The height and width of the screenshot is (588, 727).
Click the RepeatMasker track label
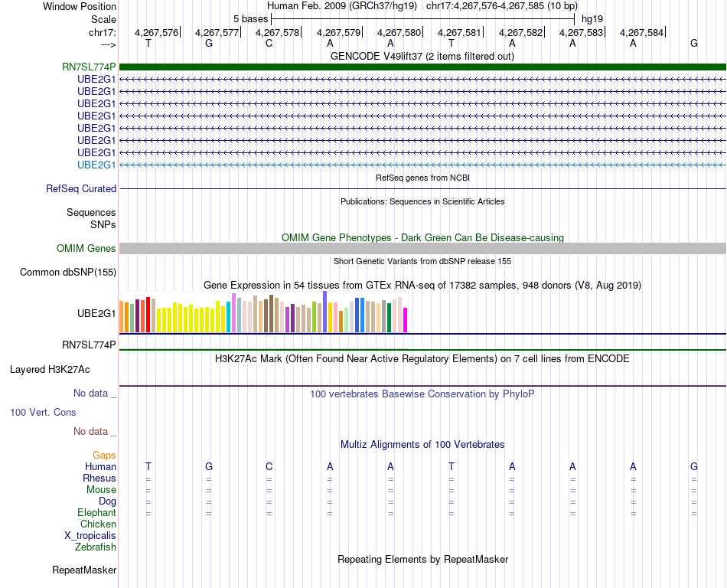[x=84, y=570]
